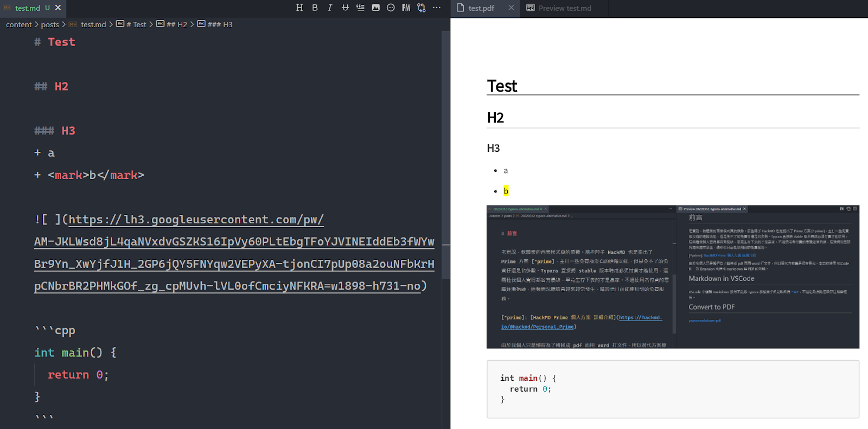868x429 pixels.
Task: Click the symbol icon before ## H2 breadcrumb
Action: pyautogui.click(x=160, y=24)
